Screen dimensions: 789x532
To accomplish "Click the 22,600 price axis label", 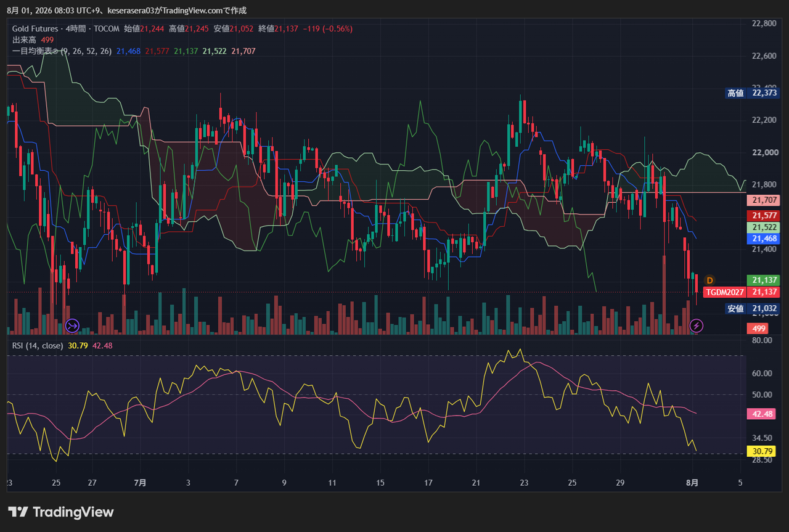I will 764,56.
